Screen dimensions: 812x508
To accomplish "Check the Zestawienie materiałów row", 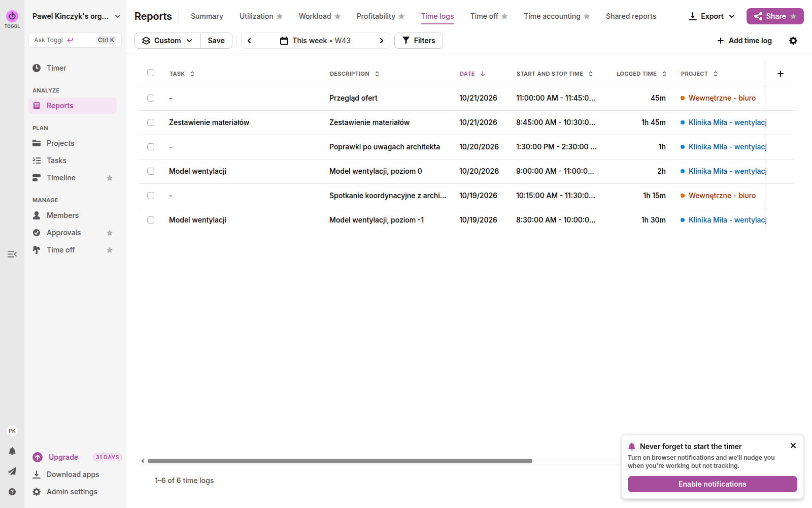I will pos(151,122).
